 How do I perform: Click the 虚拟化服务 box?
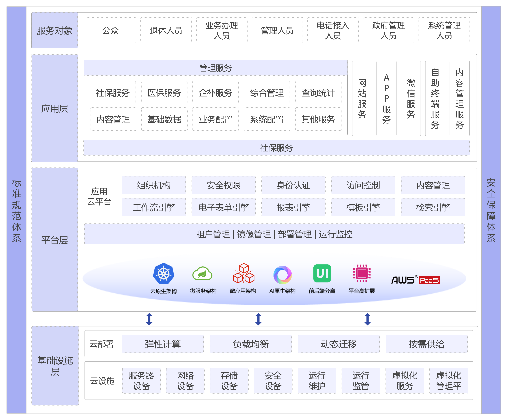405,381
